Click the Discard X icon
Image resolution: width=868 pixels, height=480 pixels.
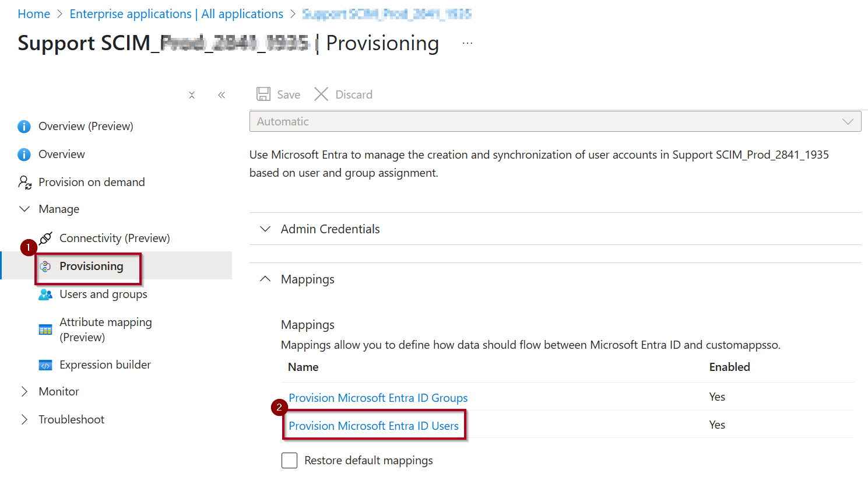(x=321, y=94)
